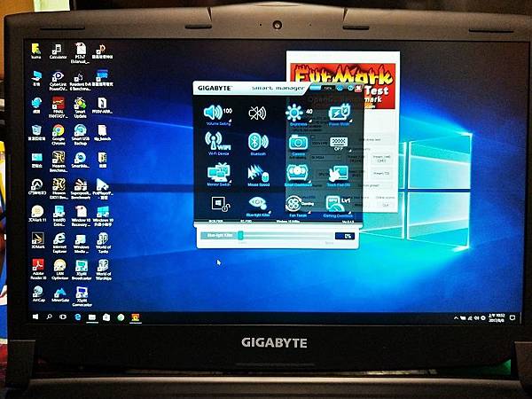The image size is (532, 399).
Task: Open CyberLink PowerDVD desktop shortcut
Action: pyautogui.click(x=58, y=82)
